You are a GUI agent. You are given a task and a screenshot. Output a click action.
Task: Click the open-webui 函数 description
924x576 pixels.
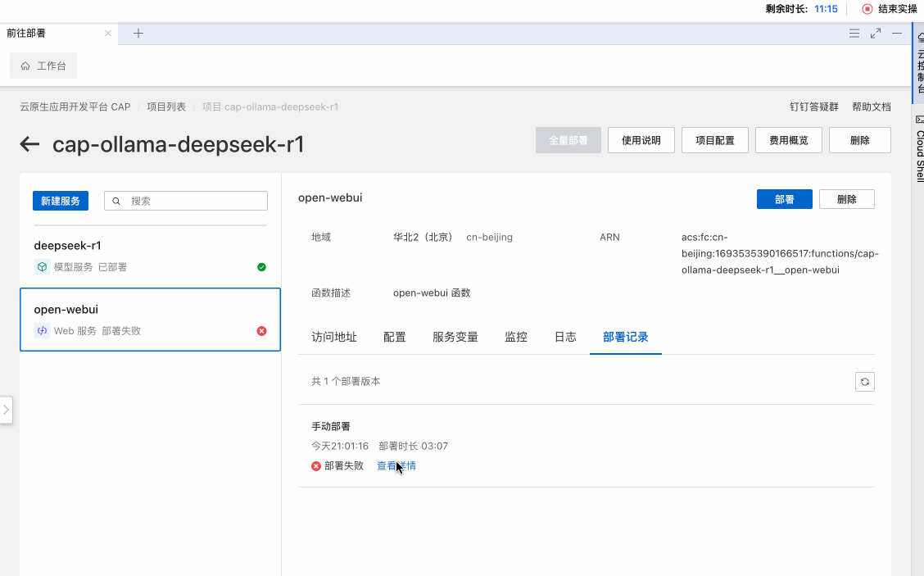tap(432, 293)
